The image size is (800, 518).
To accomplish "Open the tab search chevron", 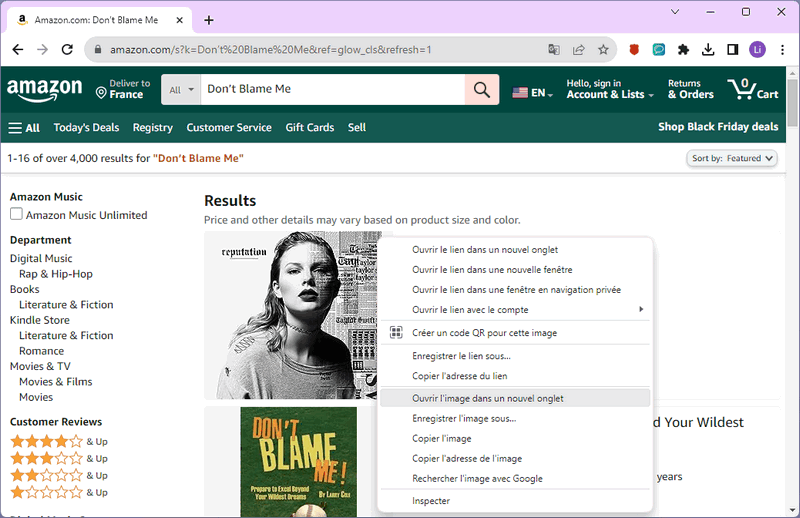I will pos(674,12).
